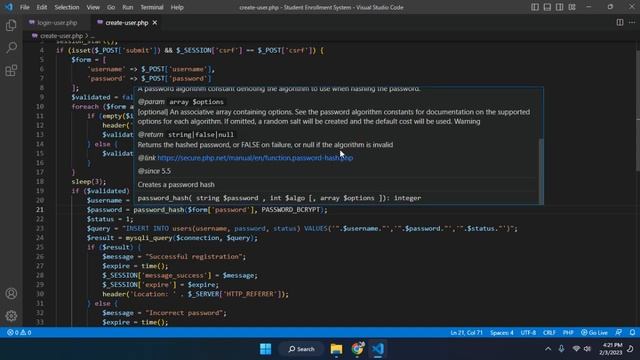The height and width of the screenshot is (360, 640).
Task: Open volume speaker tray icon
Action: (x=587, y=349)
